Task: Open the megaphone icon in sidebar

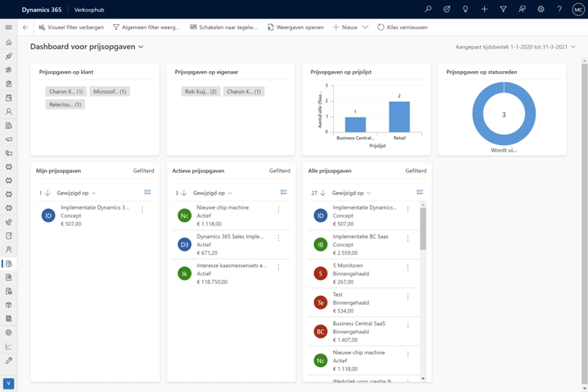Action: coord(9,140)
